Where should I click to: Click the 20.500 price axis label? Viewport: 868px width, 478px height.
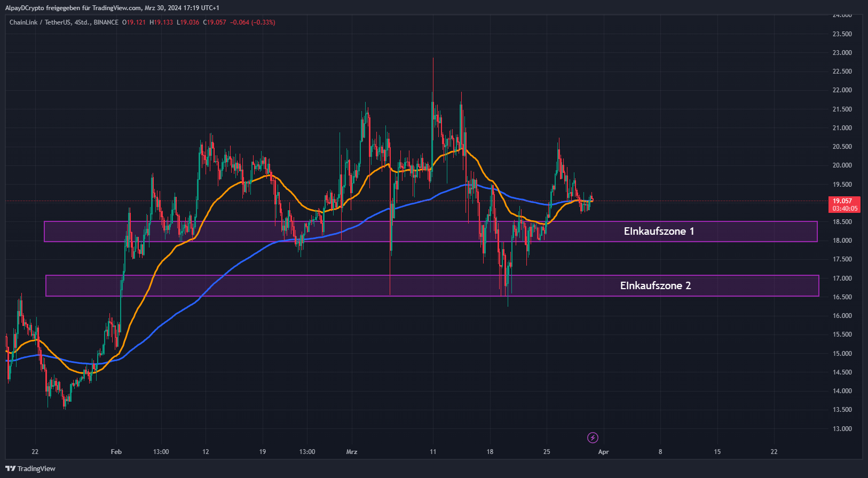tap(842, 147)
